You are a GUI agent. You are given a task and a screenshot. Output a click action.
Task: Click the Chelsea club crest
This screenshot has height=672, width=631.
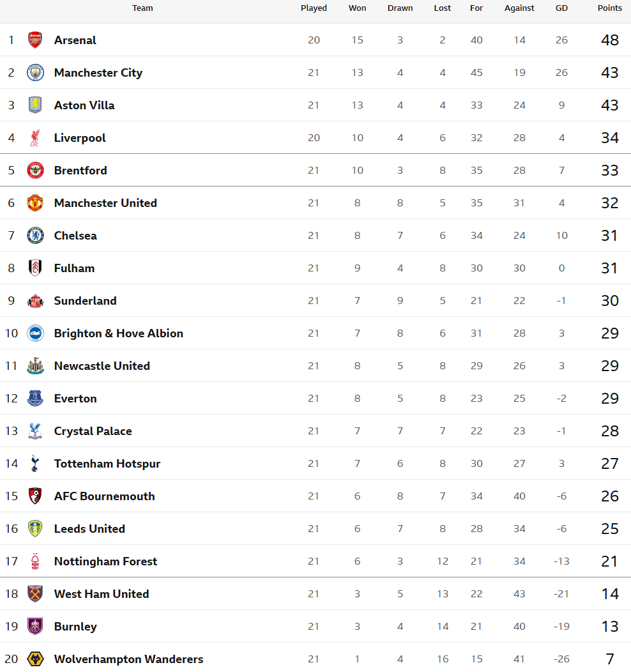pyautogui.click(x=35, y=236)
